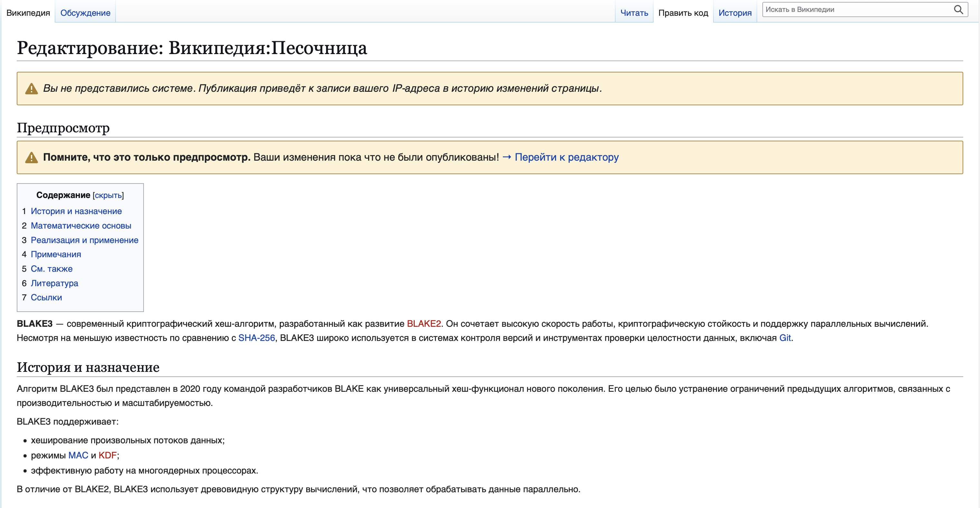Click warning icon in IP-address notice
Image resolution: width=980 pixels, height=508 pixels.
[31, 89]
